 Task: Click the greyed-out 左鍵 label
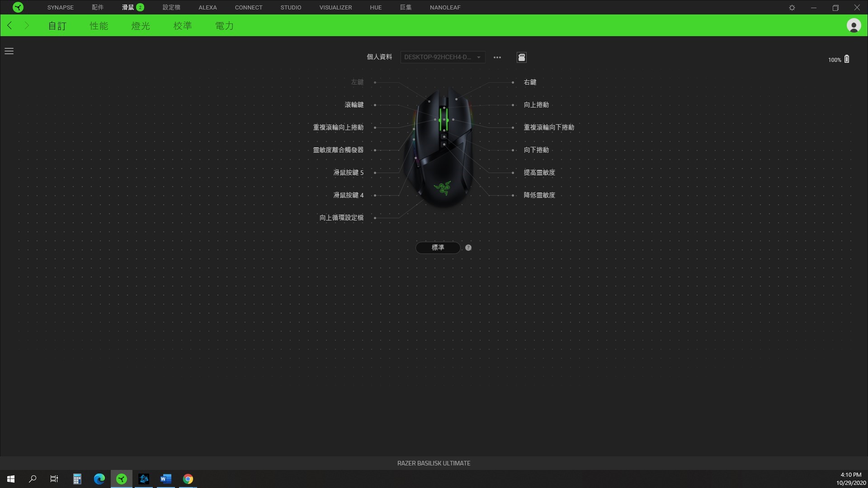(357, 82)
